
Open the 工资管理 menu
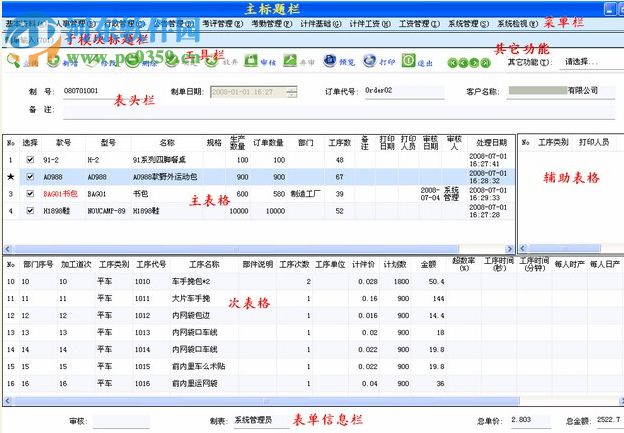(419, 23)
